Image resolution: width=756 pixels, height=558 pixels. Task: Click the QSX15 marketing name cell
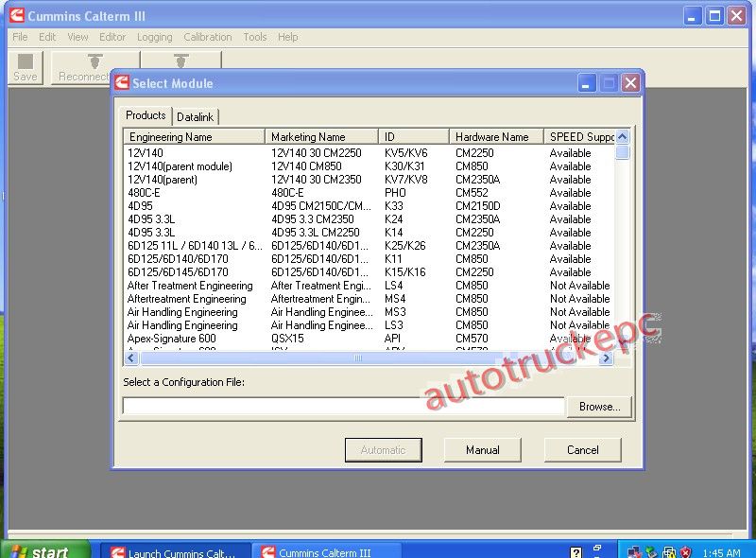coord(288,339)
